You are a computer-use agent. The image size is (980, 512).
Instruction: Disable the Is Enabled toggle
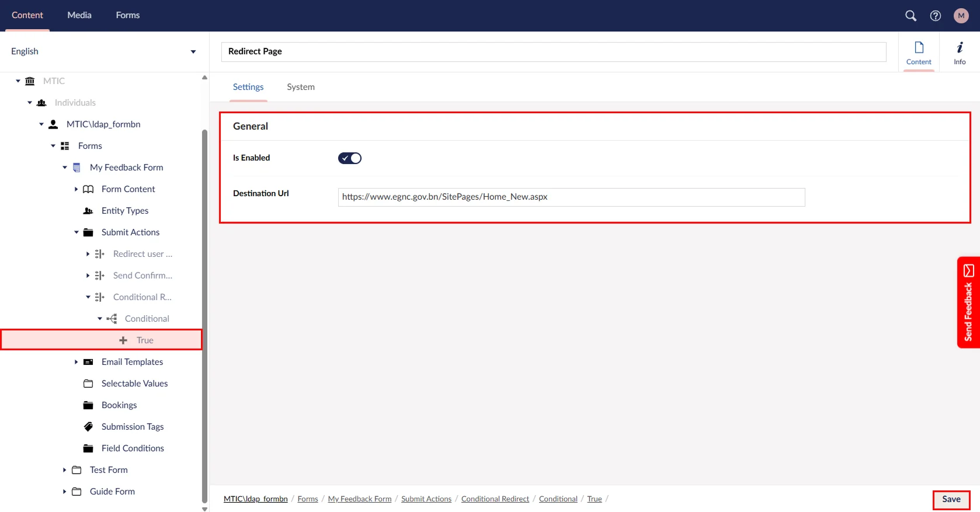click(x=350, y=158)
